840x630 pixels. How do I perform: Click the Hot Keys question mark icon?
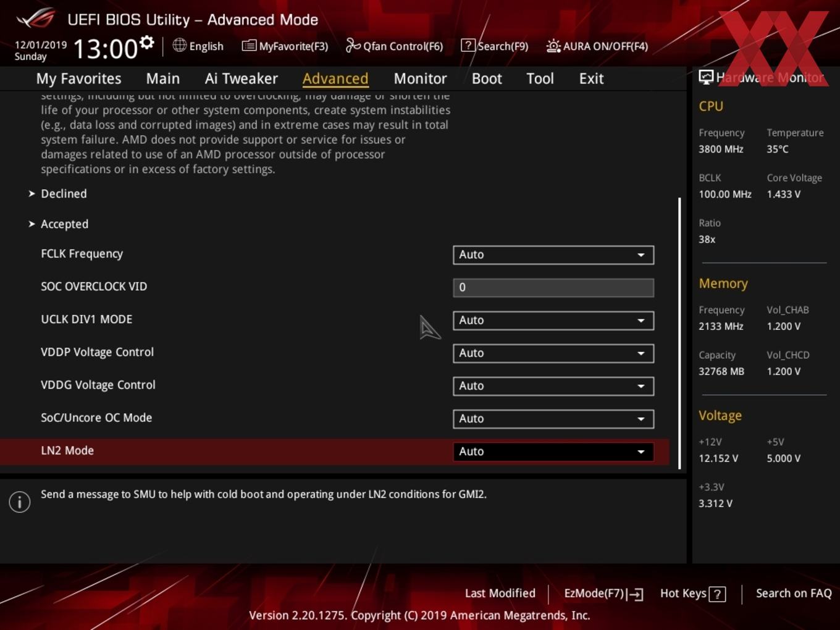click(717, 594)
